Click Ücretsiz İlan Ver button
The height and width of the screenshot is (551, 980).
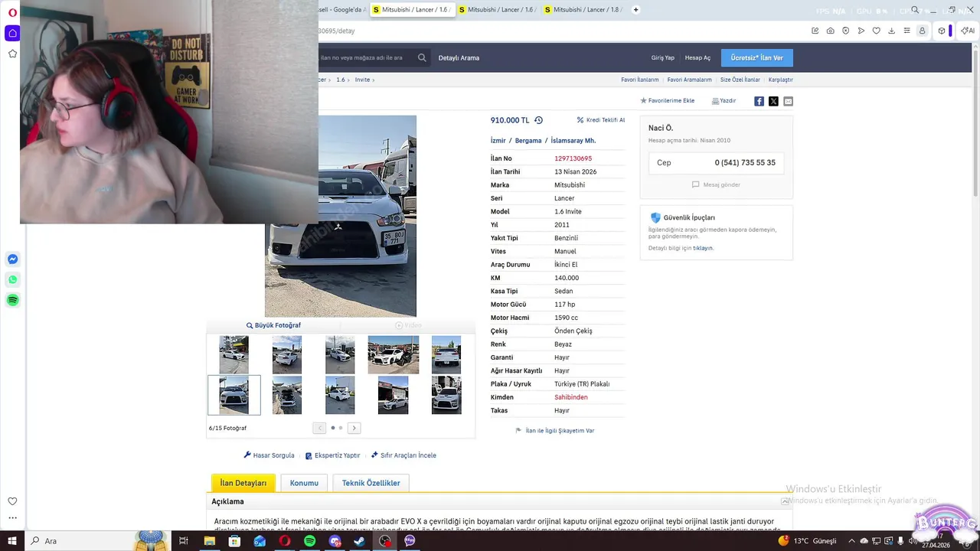[757, 57]
